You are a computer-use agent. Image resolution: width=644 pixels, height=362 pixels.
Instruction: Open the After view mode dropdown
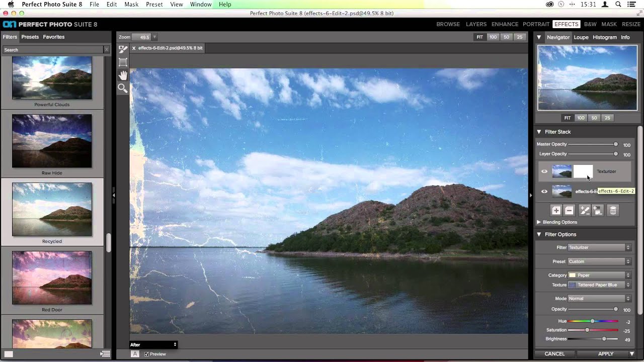153,344
